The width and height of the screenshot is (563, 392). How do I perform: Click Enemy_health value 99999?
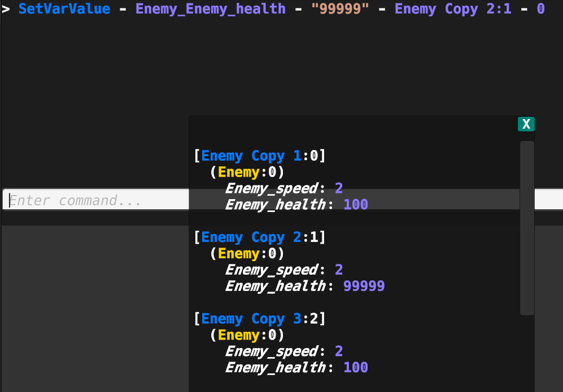click(364, 286)
